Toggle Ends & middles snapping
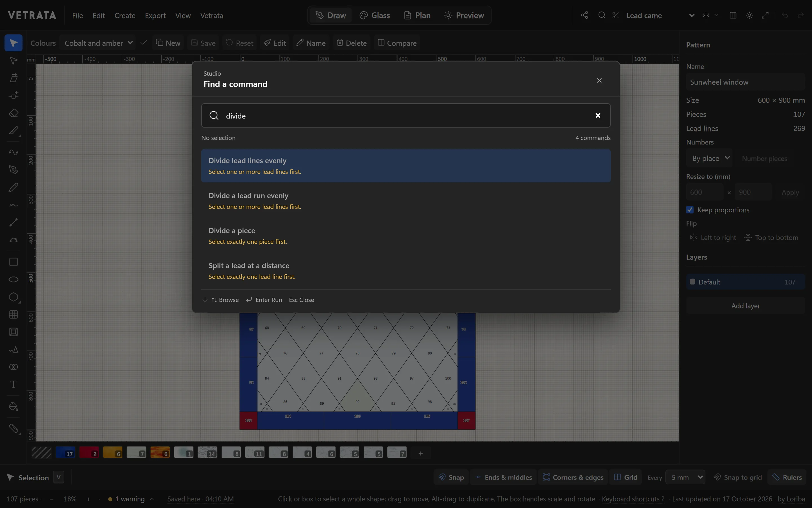This screenshot has width=812, height=508. pyautogui.click(x=503, y=477)
